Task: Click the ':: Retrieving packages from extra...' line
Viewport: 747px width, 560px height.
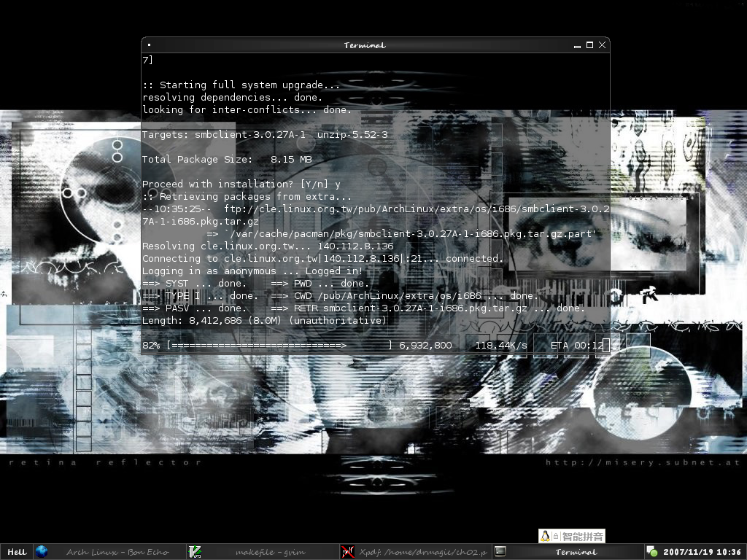Action: (x=247, y=197)
